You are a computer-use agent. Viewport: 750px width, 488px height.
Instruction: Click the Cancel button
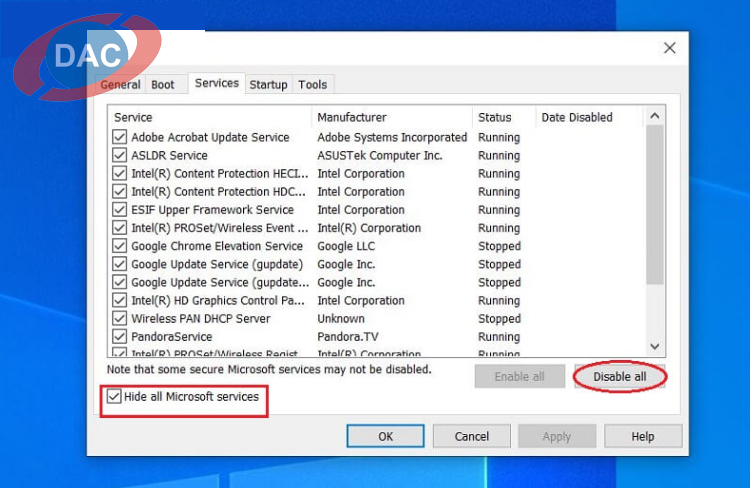(x=472, y=436)
